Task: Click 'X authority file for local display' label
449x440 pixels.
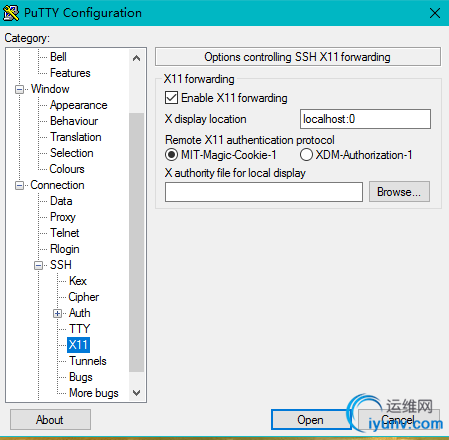Action: click(235, 173)
